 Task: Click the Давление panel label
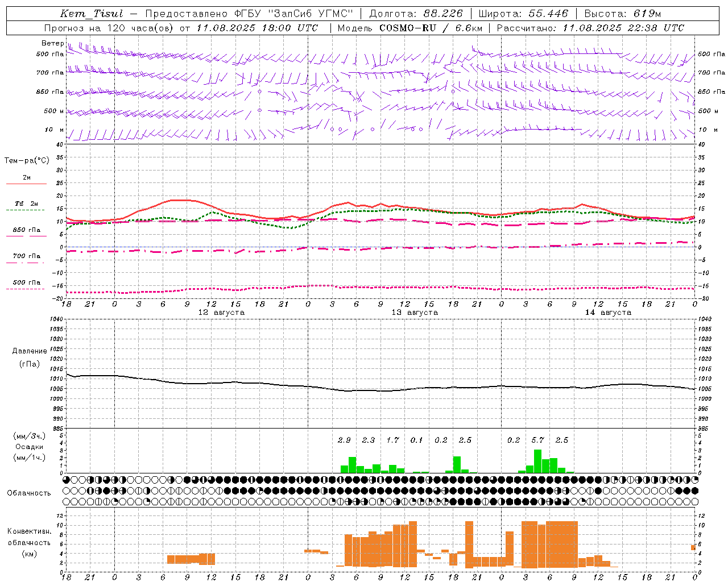pyautogui.click(x=30, y=351)
